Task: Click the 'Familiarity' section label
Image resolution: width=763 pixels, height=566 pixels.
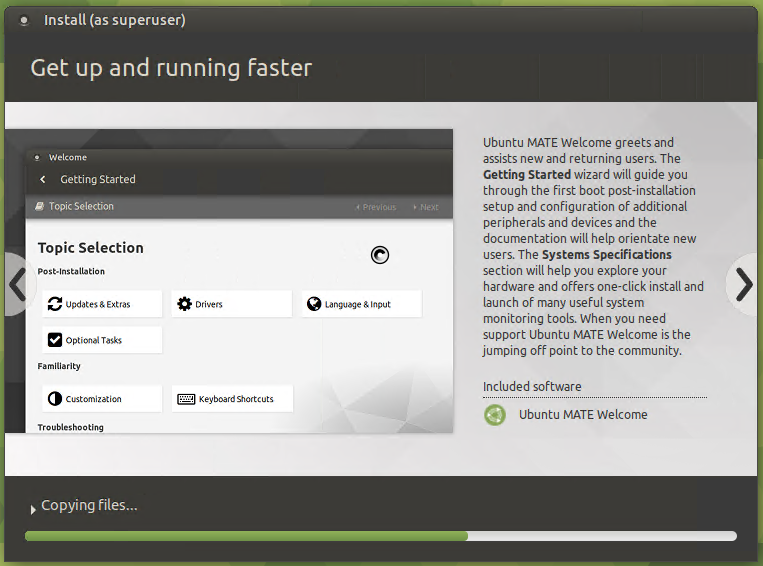Action: (x=59, y=366)
